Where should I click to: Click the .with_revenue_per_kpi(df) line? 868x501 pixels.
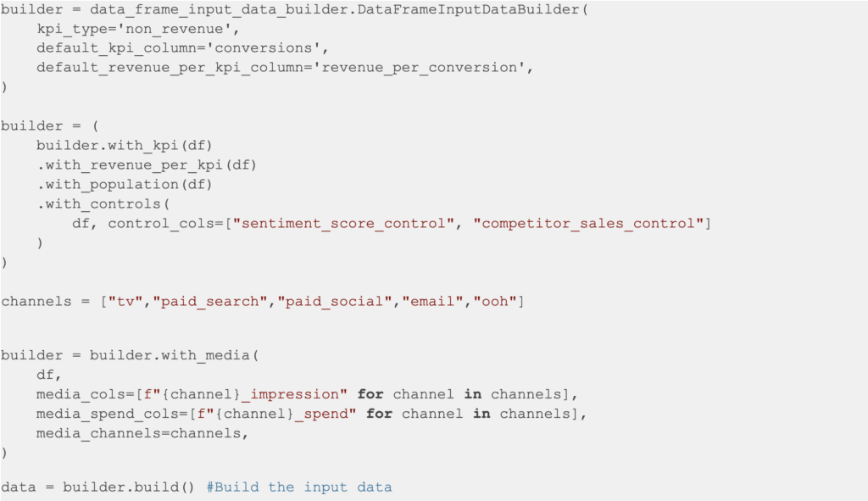[146, 164]
